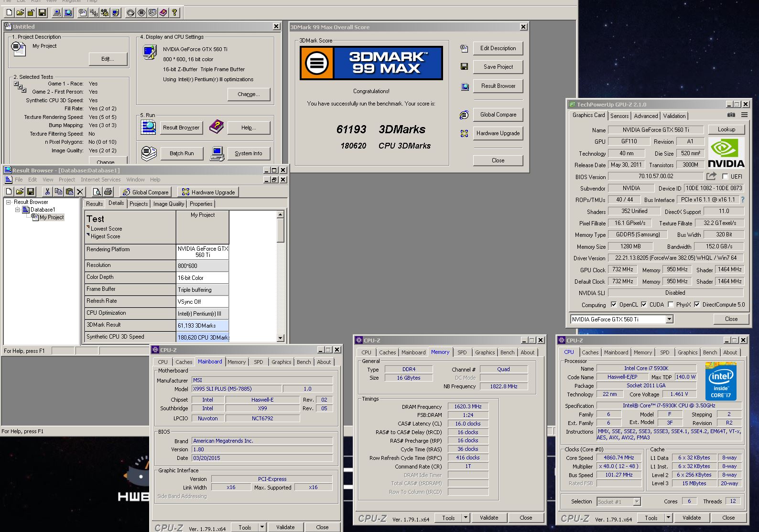Screen dimensions: 759x532
Task: Click the Open folder icon in the Result Browser toolbar
Action: point(20,192)
